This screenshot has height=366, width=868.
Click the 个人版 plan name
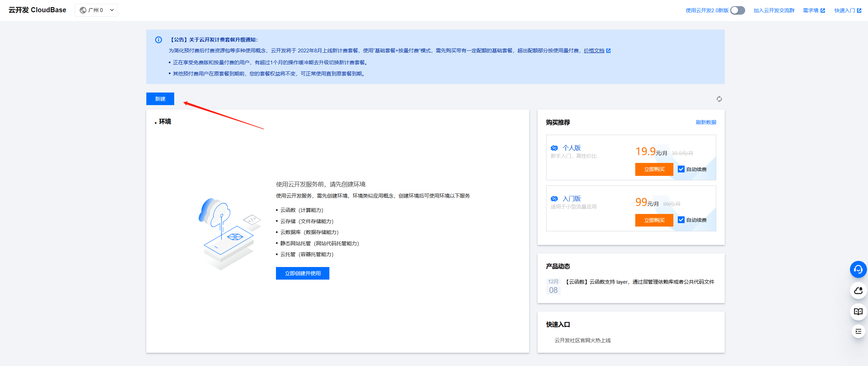(572, 148)
